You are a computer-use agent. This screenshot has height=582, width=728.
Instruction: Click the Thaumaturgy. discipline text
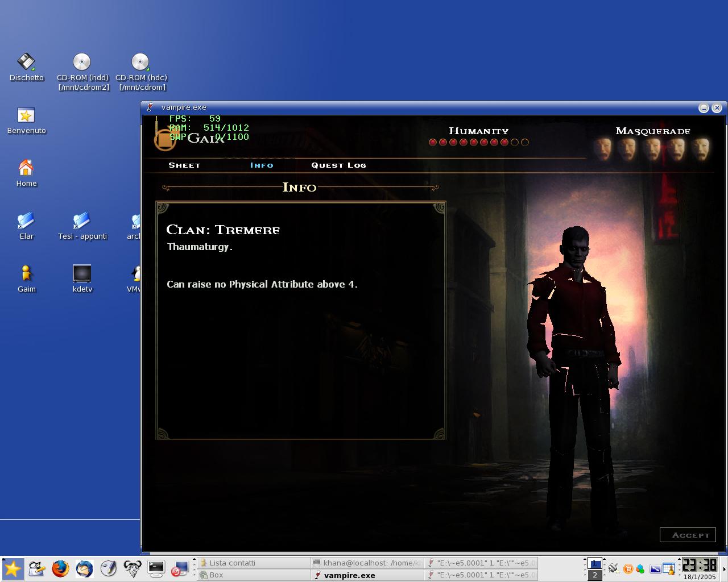coord(200,247)
